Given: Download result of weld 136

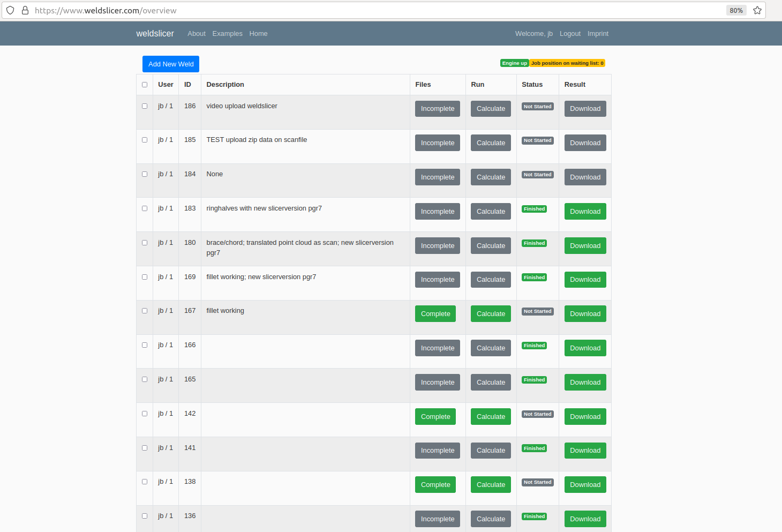Looking at the screenshot, I should 585,519.
